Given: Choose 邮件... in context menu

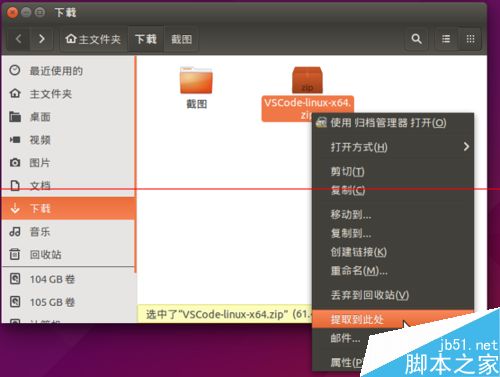Looking at the screenshot, I should pyautogui.click(x=345, y=338).
